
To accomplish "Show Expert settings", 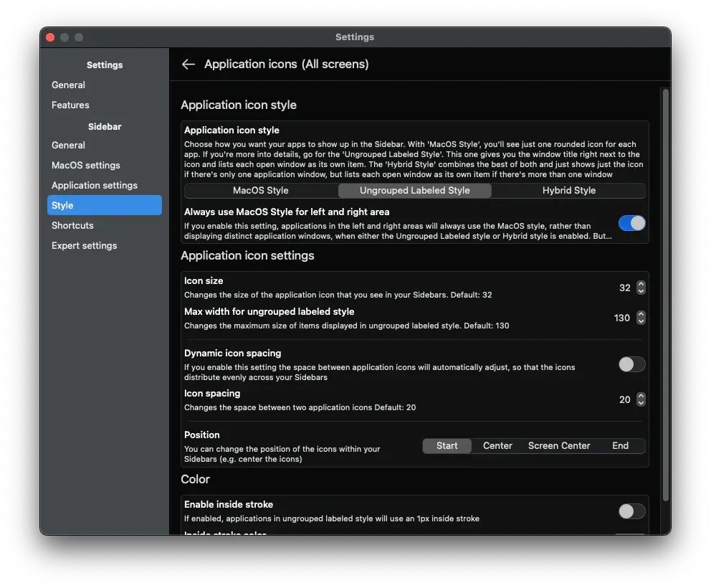I will 105,245.
